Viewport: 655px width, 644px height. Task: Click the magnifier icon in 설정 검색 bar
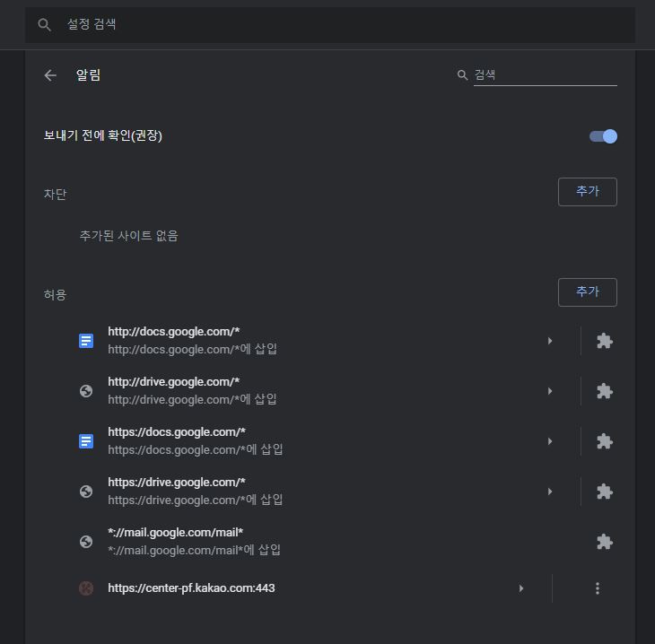pos(44,24)
